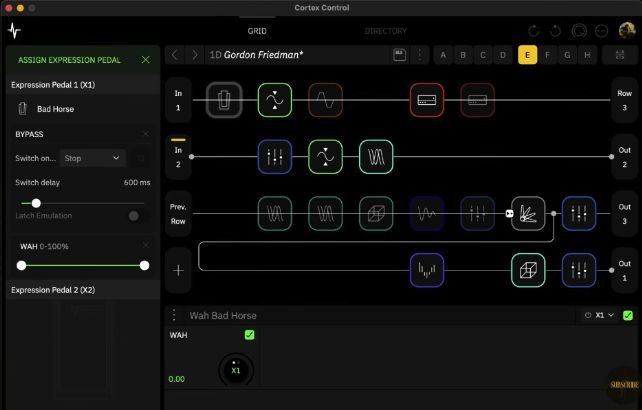This screenshot has width=642, height=410.
Task: Select the Bad Horse device entry
Action: click(83, 109)
